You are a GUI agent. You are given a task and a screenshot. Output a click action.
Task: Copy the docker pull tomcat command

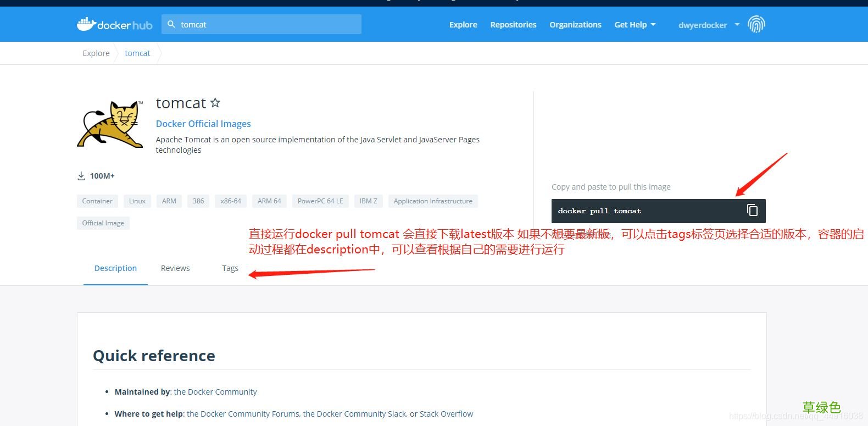752,210
